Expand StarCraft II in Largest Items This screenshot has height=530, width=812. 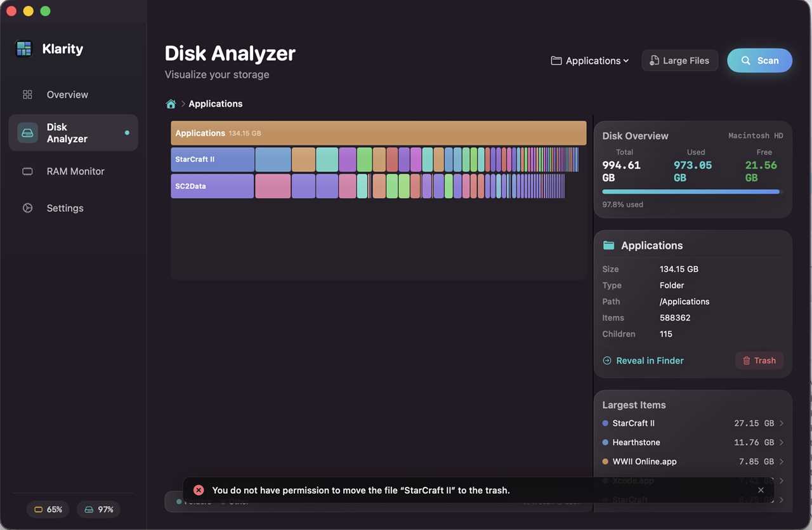coord(782,423)
